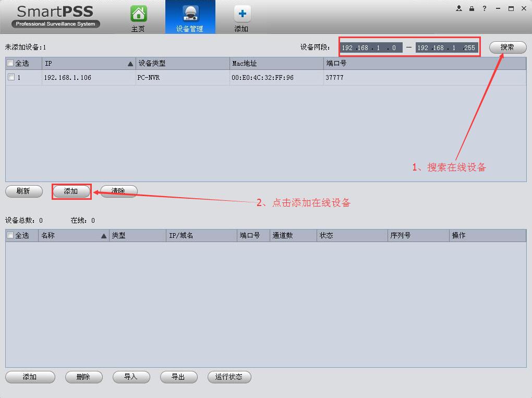This screenshot has width=532, height=398.
Task: Click upper table 端口号 column header
Action: [425, 64]
